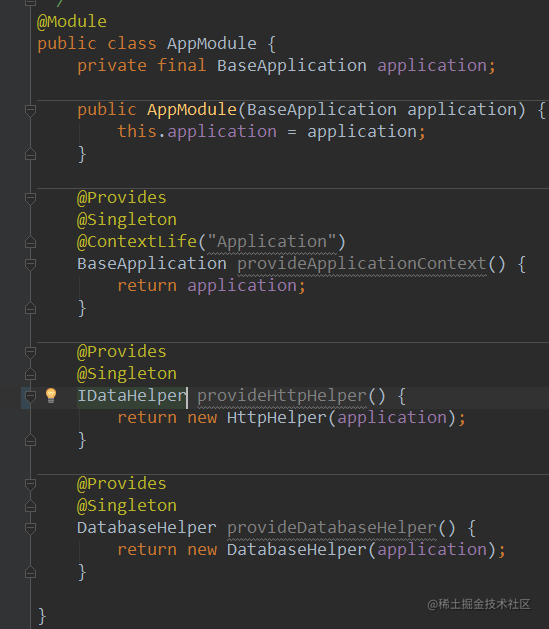Click the @Module annotation

pyautogui.click(x=72, y=22)
